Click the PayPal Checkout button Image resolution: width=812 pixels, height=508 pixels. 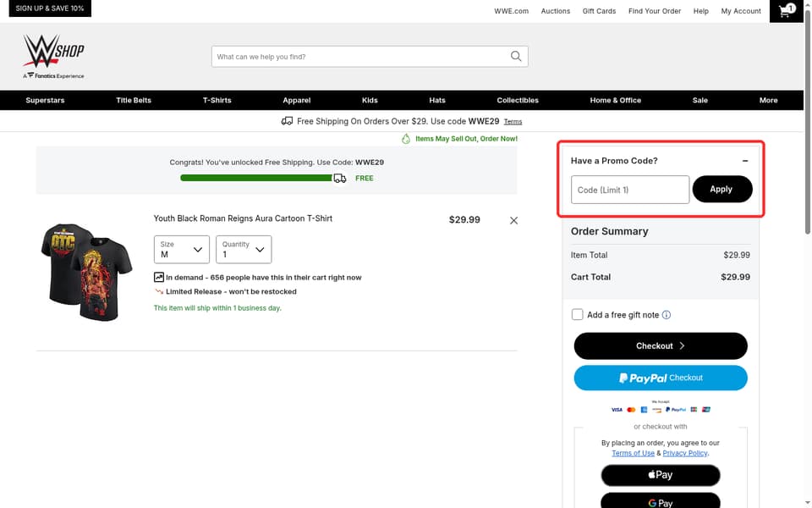pyautogui.click(x=661, y=378)
